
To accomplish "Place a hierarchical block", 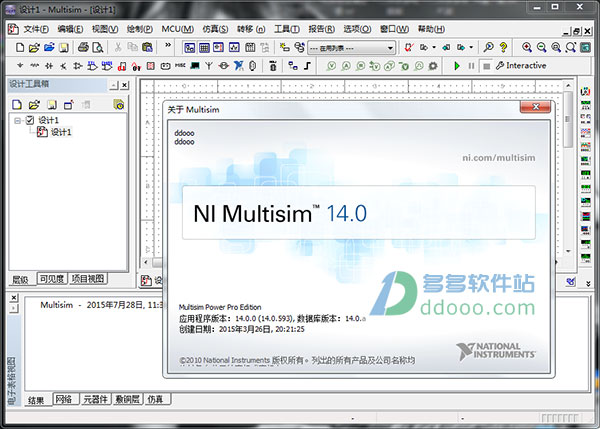I will coord(293,66).
